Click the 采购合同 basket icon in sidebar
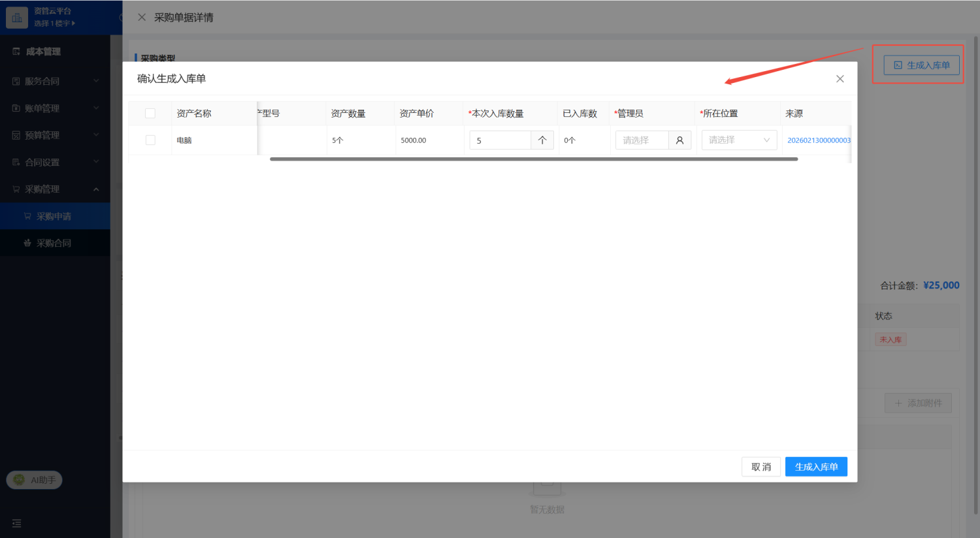This screenshot has height=538, width=980. click(x=27, y=243)
